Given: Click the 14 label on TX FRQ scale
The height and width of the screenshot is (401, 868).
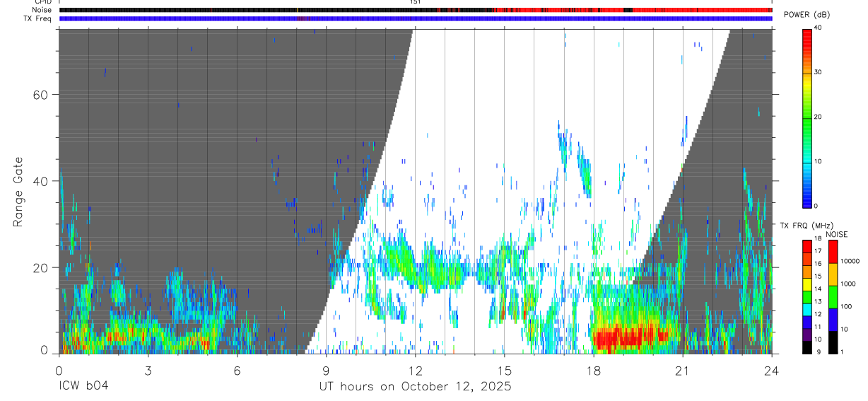Looking at the screenshot, I should (x=819, y=289).
